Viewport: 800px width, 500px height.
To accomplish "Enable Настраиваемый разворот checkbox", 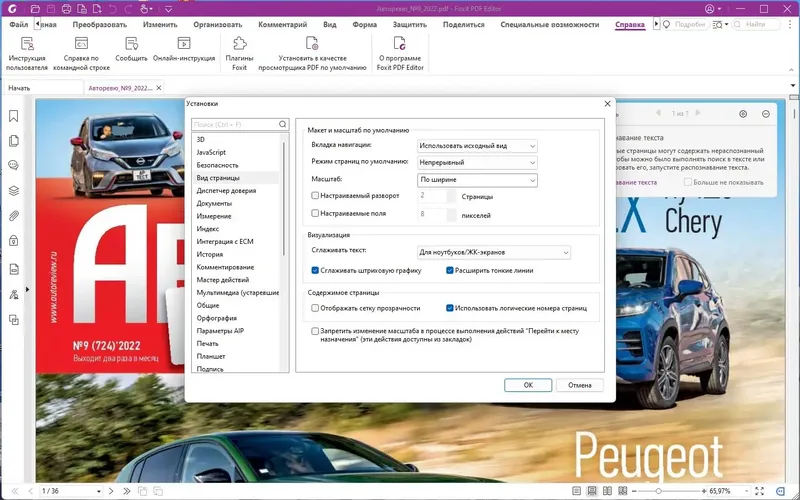I will tap(315, 195).
